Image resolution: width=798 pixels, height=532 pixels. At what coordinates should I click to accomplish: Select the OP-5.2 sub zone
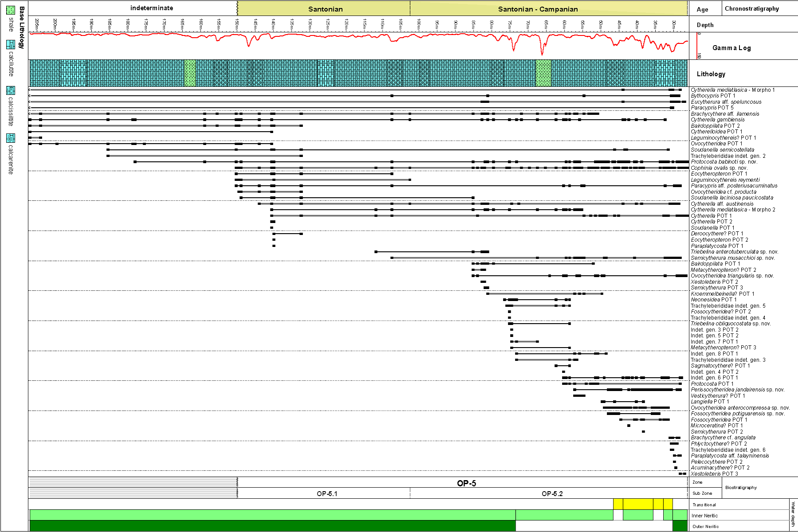click(x=552, y=493)
